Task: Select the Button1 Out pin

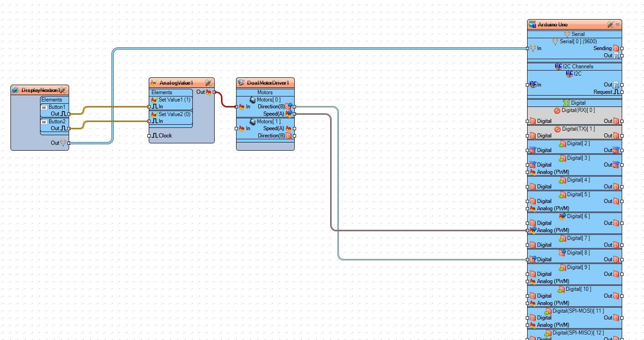Action: click(x=69, y=114)
